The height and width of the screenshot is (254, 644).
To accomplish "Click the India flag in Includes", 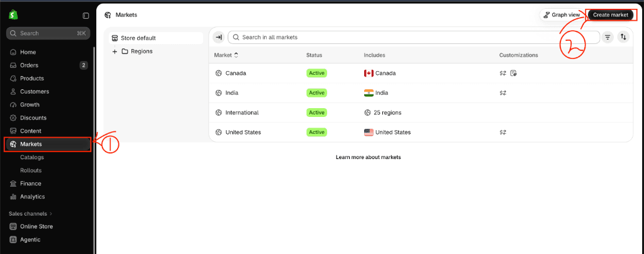I will (369, 93).
